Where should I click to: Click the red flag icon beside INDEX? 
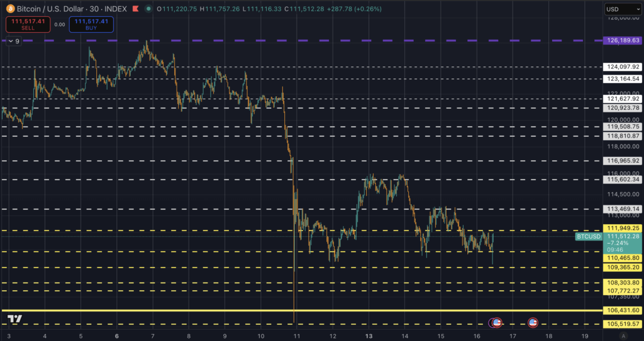click(x=135, y=9)
